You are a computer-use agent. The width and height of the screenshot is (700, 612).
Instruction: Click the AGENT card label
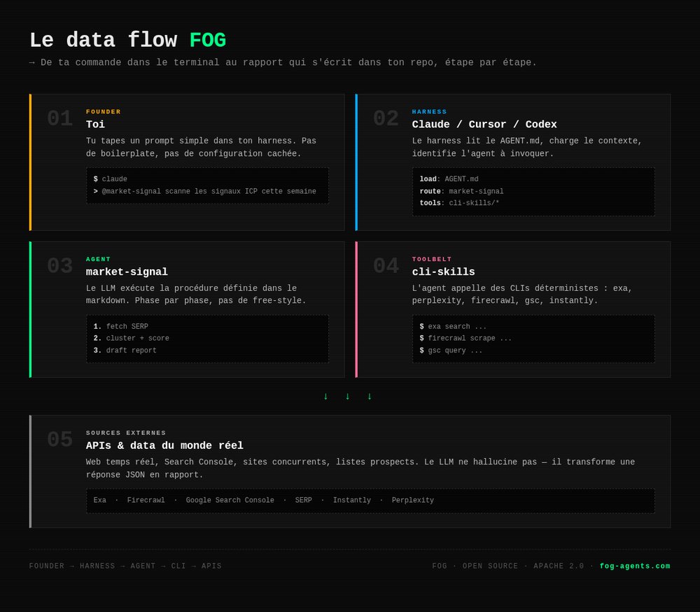98,259
